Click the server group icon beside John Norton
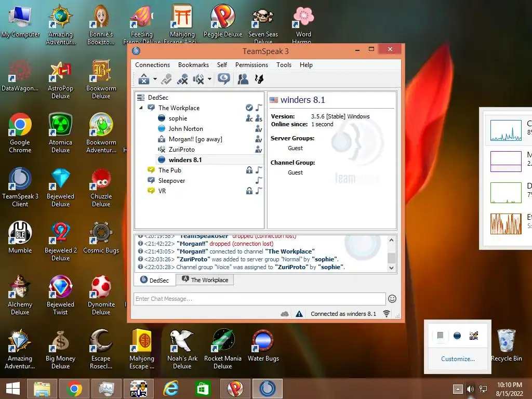This screenshot has height=399, width=532. pos(259,129)
